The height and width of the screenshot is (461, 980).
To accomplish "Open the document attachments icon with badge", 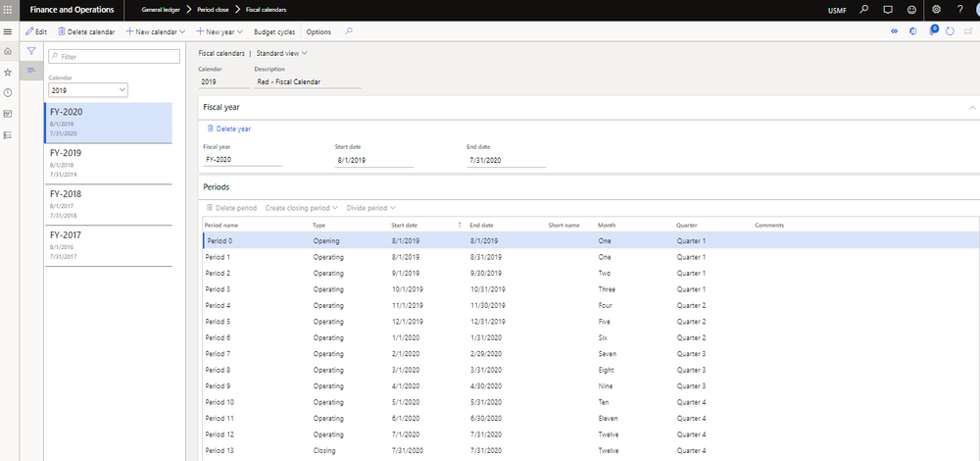I will click(x=933, y=30).
